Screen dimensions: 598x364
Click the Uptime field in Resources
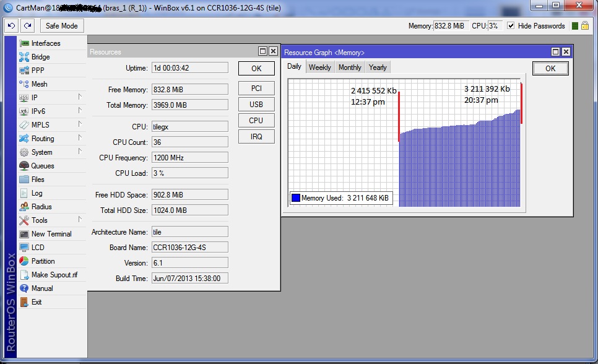[x=190, y=68]
